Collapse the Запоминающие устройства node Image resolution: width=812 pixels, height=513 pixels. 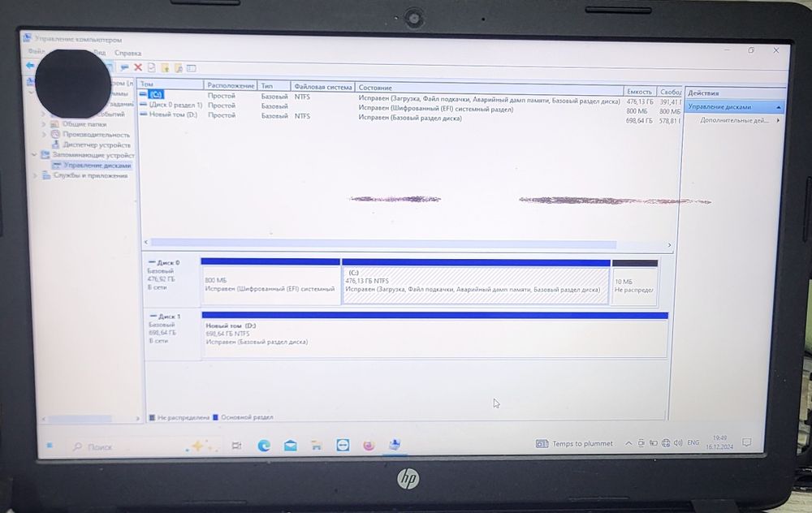(34, 155)
